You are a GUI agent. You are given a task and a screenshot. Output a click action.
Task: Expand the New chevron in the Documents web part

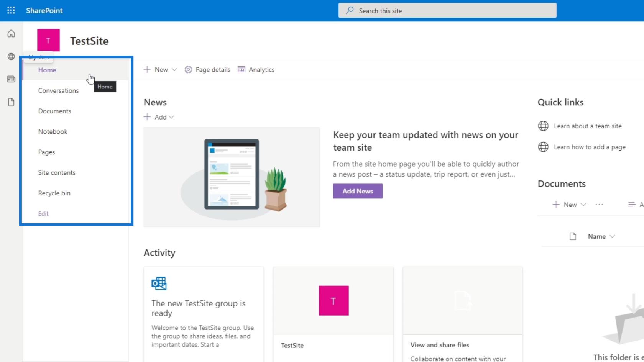[x=583, y=205]
